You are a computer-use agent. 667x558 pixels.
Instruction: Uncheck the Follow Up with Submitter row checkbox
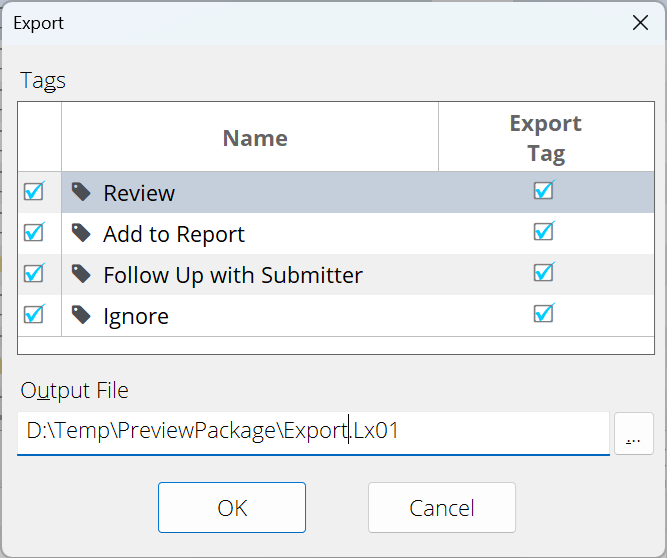click(x=34, y=273)
